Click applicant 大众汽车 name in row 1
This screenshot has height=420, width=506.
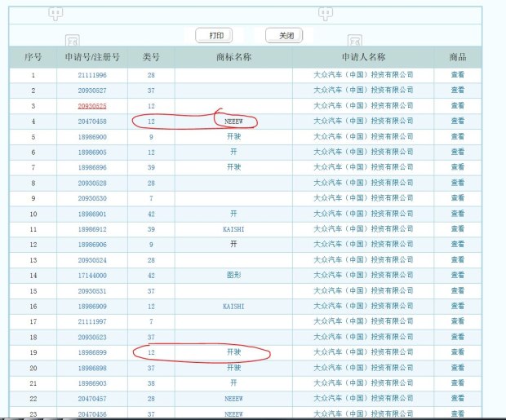point(363,75)
